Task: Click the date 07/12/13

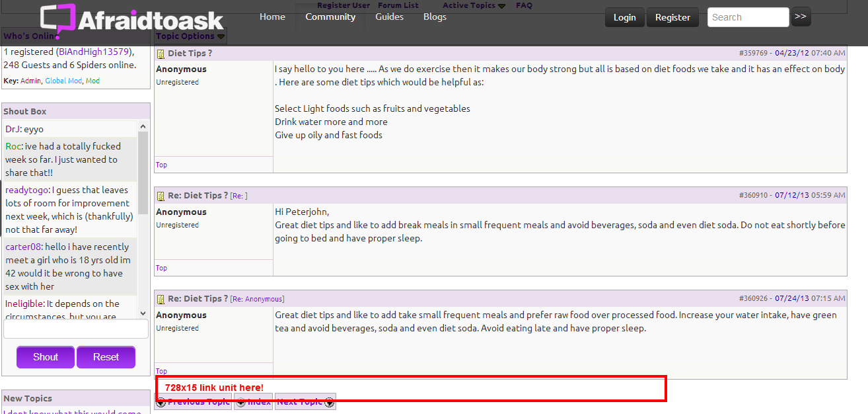Action: coord(791,196)
